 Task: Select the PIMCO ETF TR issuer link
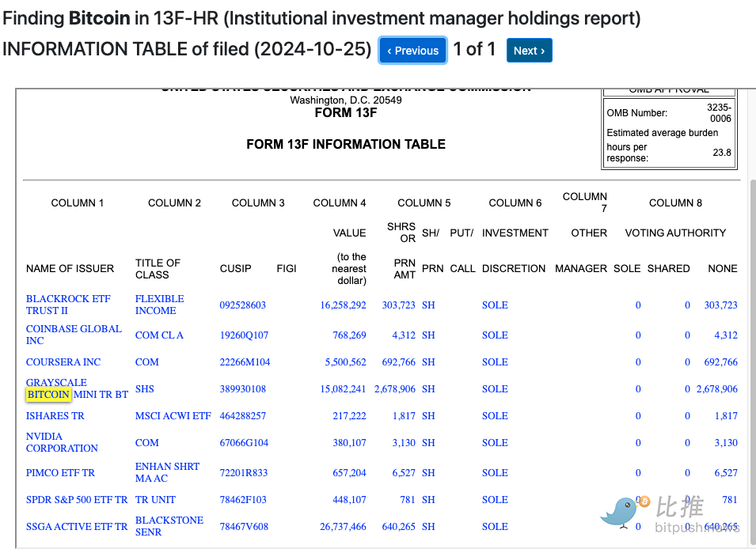point(60,473)
